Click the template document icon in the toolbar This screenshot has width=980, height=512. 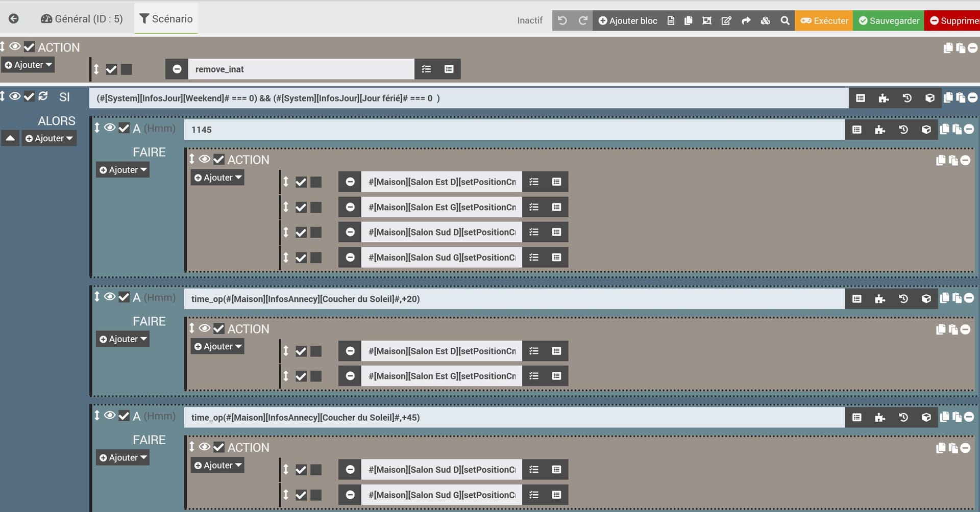(671, 20)
